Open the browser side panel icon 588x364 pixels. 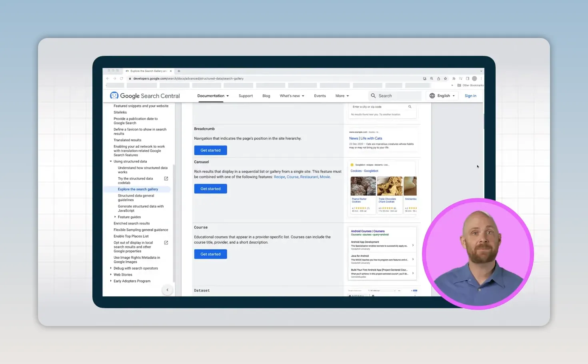pyautogui.click(x=467, y=78)
